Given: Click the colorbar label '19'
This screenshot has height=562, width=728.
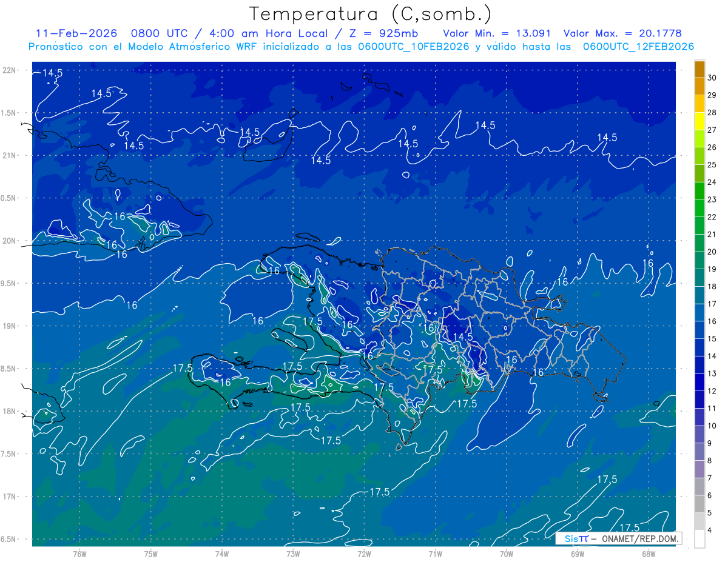Looking at the screenshot, I should coord(712,269).
